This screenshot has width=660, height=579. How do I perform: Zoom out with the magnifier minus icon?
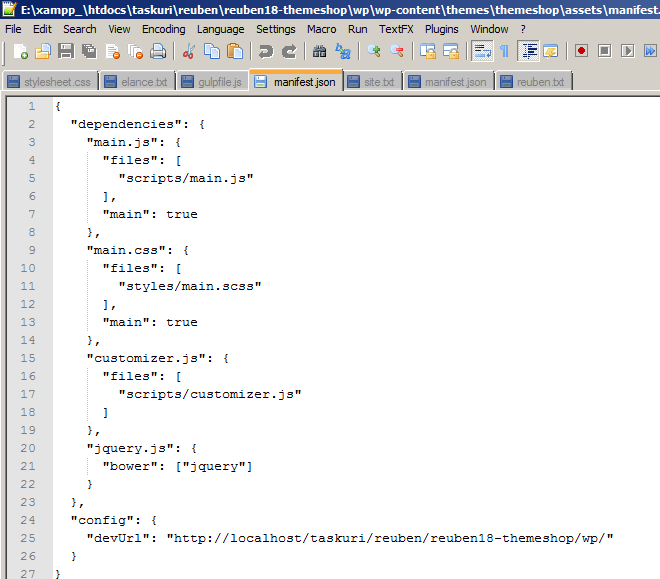[397, 51]
